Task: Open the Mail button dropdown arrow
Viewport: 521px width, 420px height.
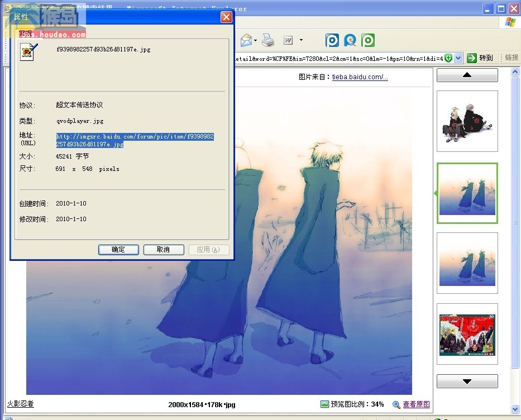Action: point(256,40)
